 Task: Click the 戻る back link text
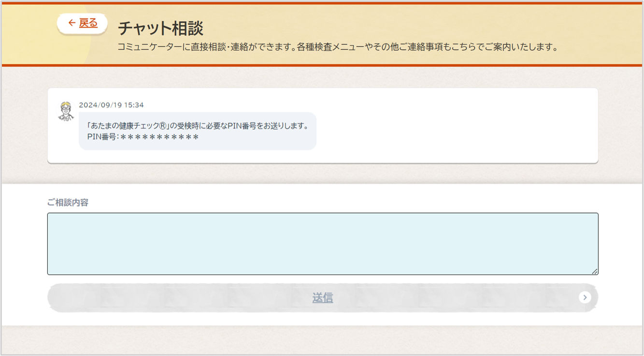click(x=88, y=23)
